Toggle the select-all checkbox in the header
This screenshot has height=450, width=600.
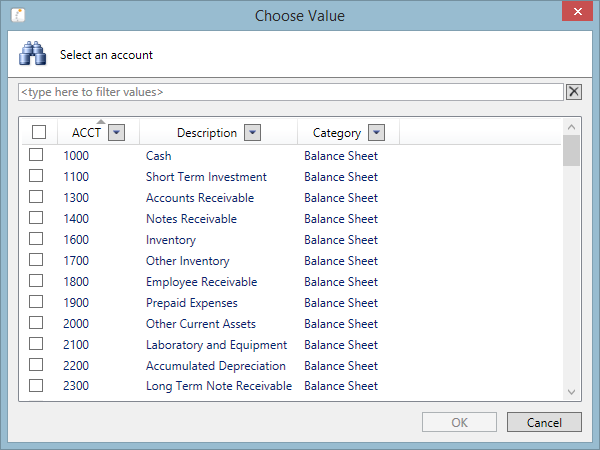39,132
